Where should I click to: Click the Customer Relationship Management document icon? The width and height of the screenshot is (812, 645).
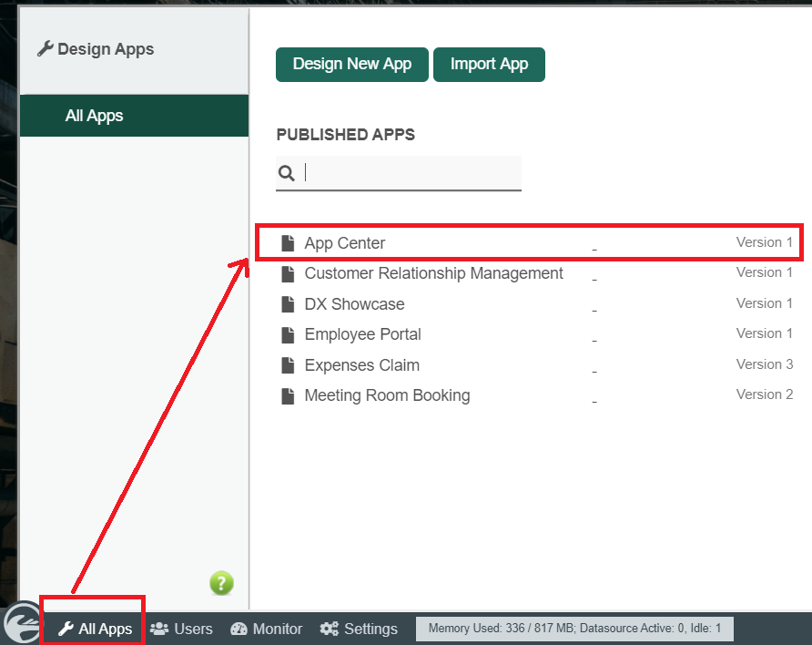(x=288, y=273)
